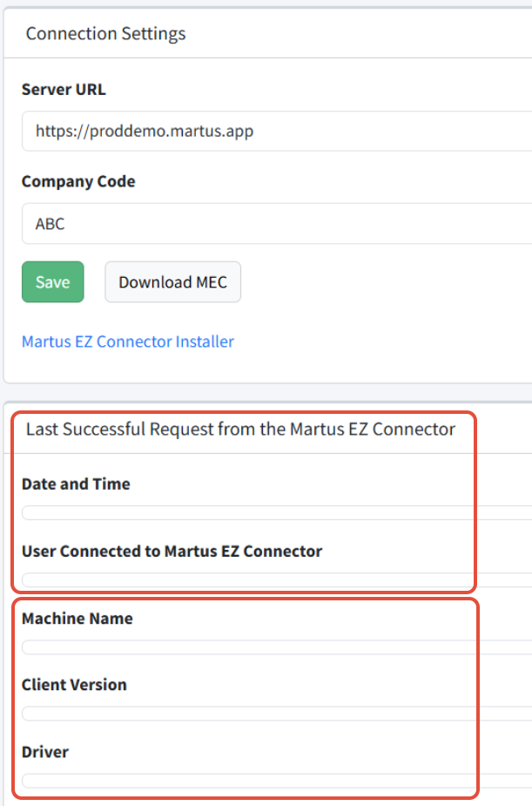Click the Server URL label
This screenshot has height=806, width=532.
(x=64, y=90)
